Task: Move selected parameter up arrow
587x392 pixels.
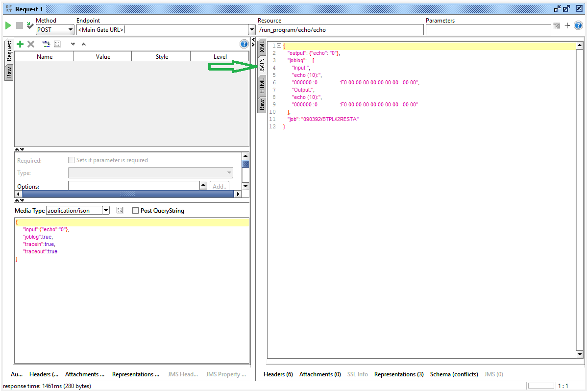Action: [x=83, y=44]
